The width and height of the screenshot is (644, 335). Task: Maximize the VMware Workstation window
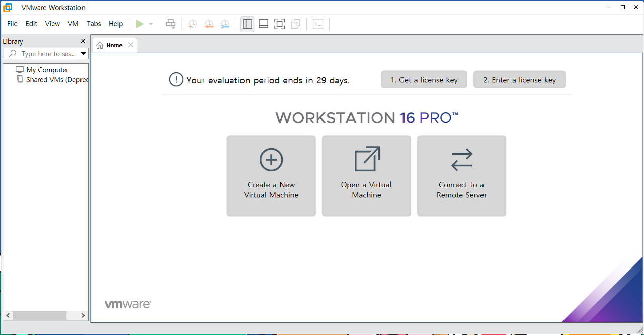click(x=623, y=7)
